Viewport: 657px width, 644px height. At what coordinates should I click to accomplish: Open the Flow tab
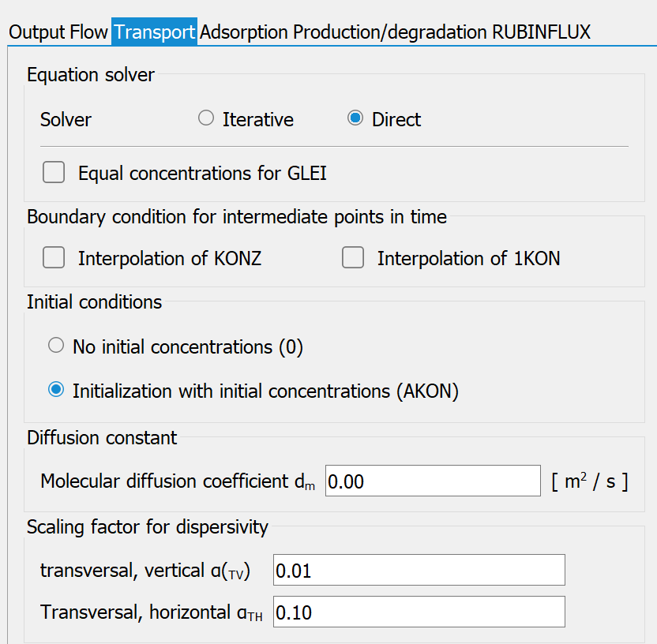point(88,32)
